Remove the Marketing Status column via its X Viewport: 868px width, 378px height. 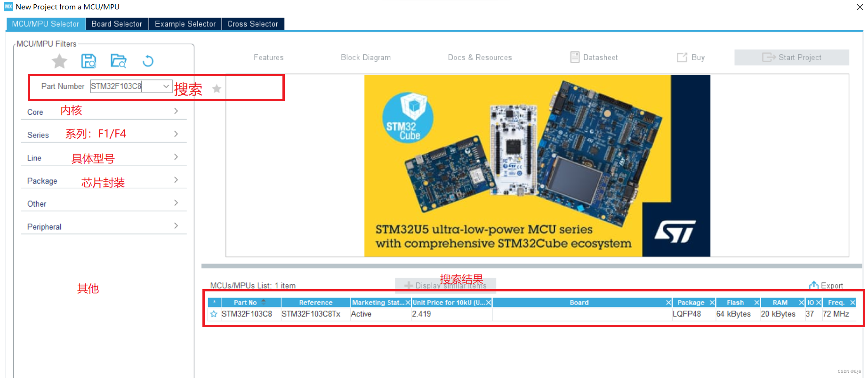click(408, 303)
